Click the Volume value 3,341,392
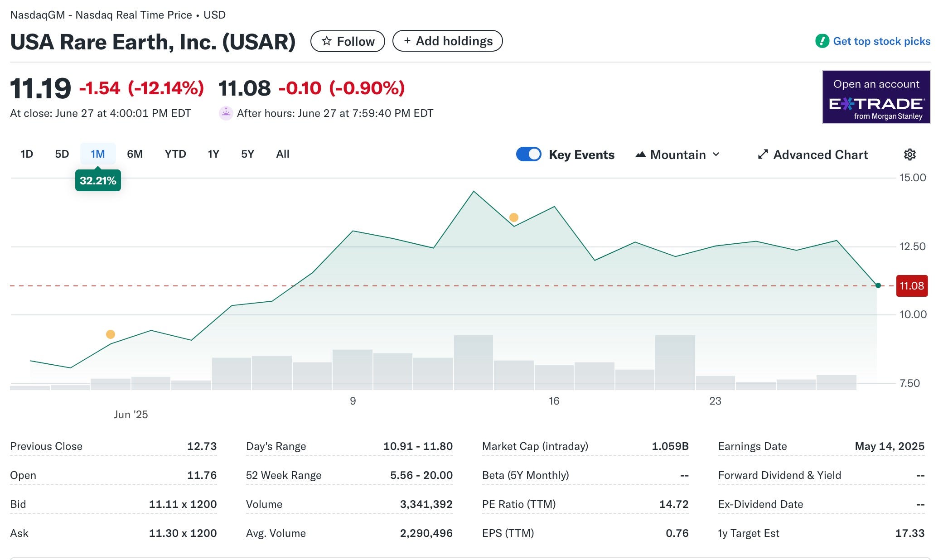948x560 pixels. pos(426,504)
